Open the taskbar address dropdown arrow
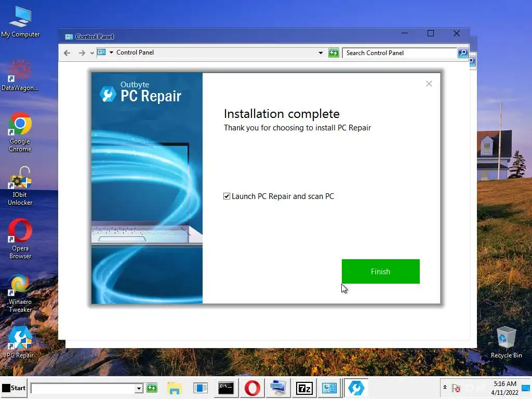This screenshot has width=532, height=399. pos(139,388)
